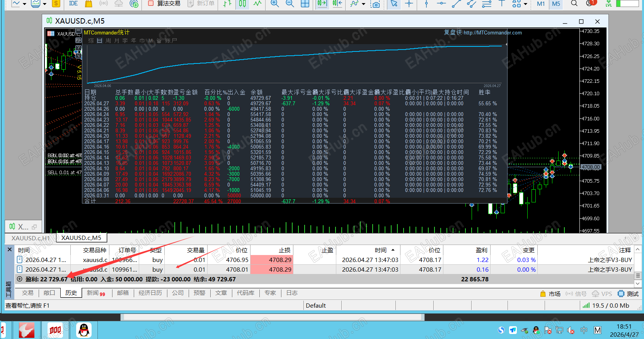The width and height of the screenshot is (644, 339).
Task: Open MetaEditor via the IDE button
Action: (x=73, y=3)
